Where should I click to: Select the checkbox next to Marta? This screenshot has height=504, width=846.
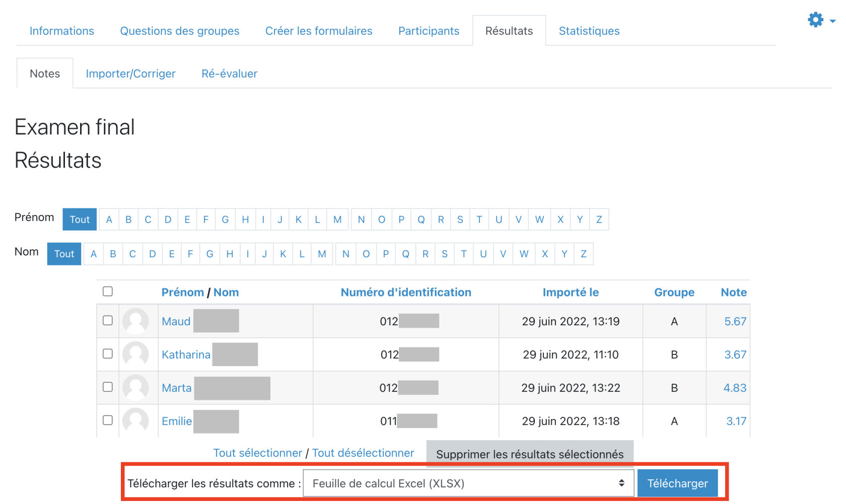108,387
